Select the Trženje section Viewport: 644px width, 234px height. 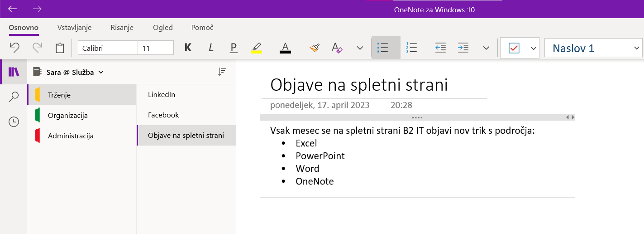pyautogui.click(x=82, y=95)
